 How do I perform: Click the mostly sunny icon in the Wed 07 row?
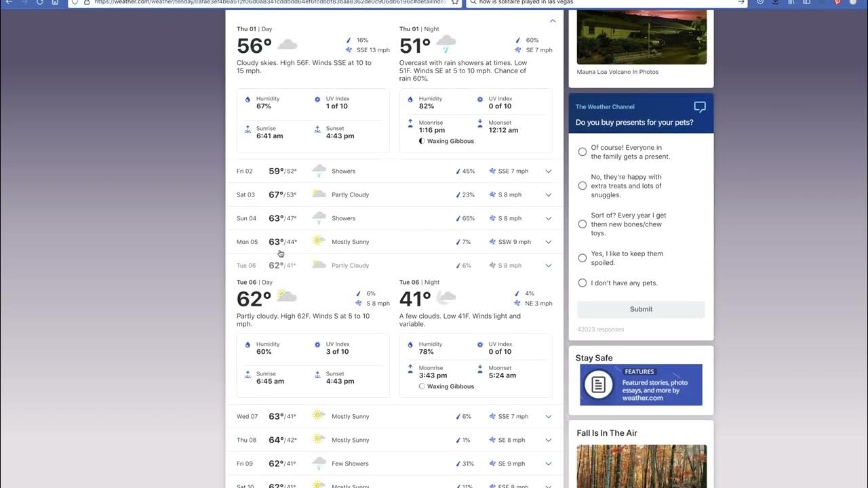coord(318,416)
